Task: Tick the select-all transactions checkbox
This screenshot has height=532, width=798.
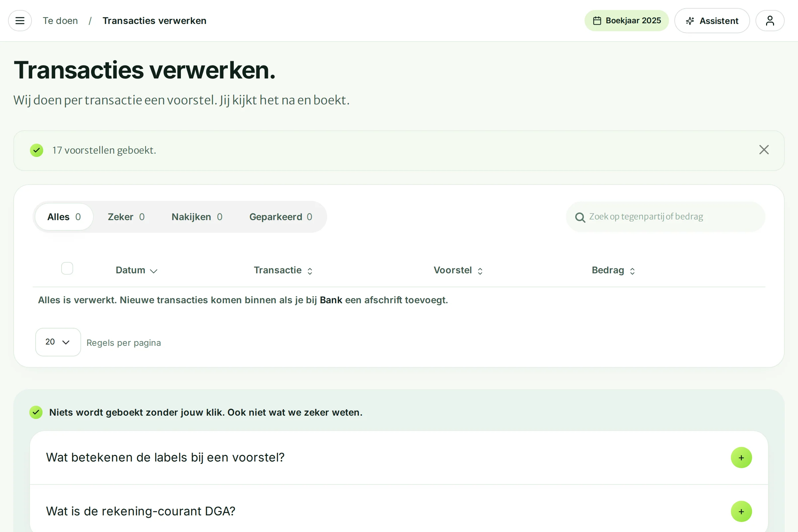Action: coord(67,268)
